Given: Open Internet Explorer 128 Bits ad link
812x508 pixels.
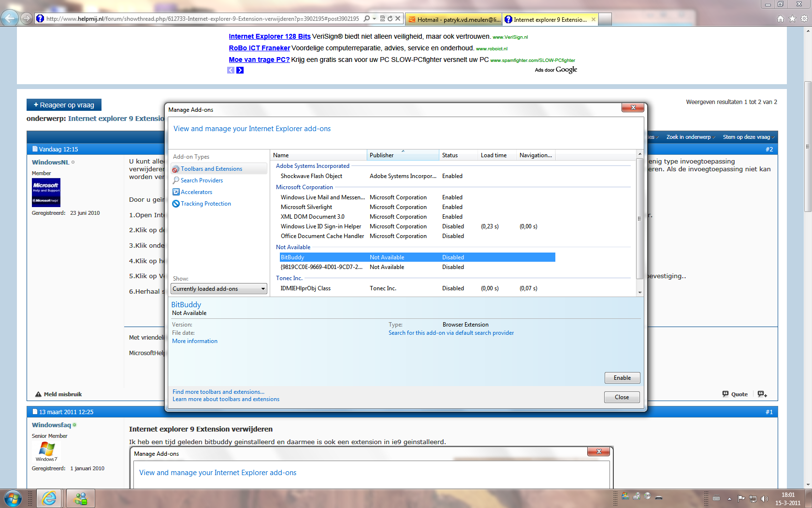Looking at the screenshot, I should (270, 36).
